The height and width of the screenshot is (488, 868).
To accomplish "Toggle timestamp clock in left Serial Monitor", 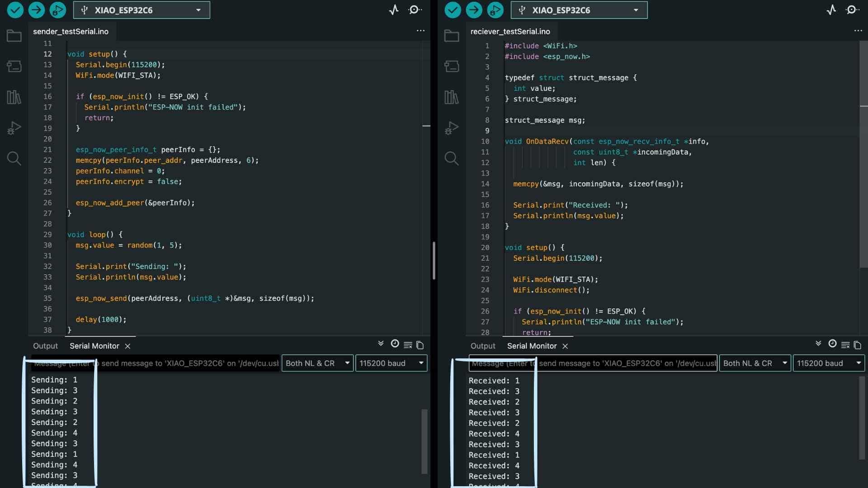I will pyautogui.click(x=395, y=344).
